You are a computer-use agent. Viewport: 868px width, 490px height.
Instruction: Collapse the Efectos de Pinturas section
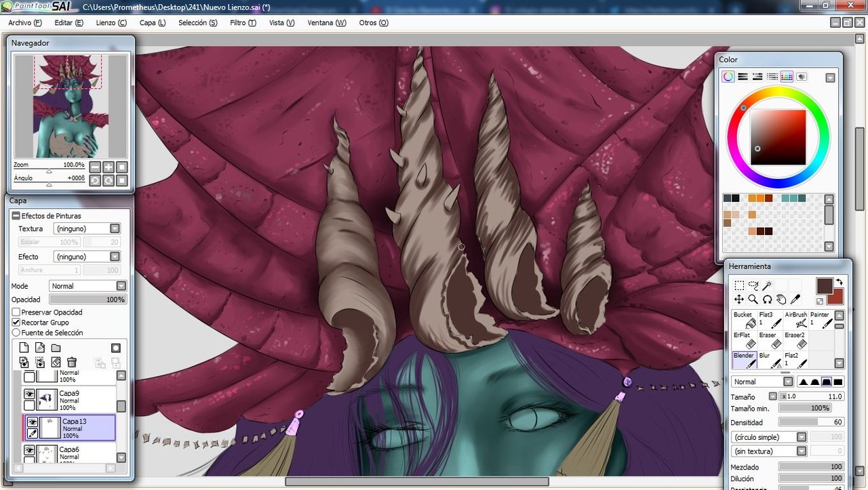click(16, 216)
